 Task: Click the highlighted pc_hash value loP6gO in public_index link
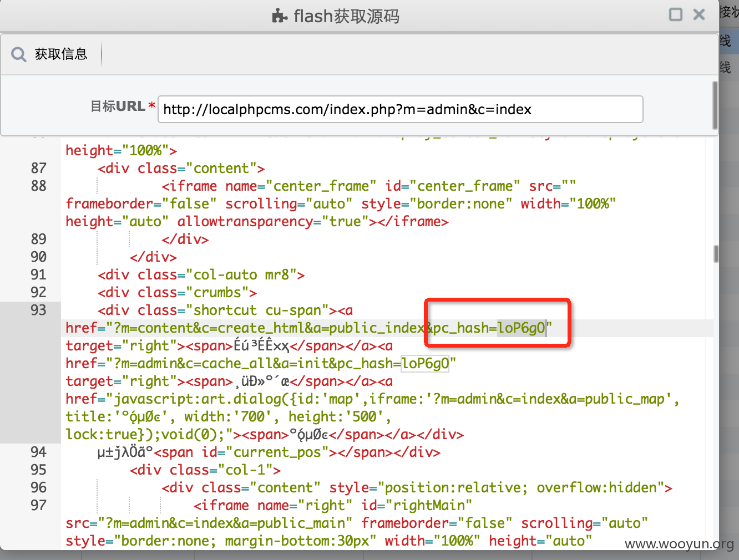point(522,328)
